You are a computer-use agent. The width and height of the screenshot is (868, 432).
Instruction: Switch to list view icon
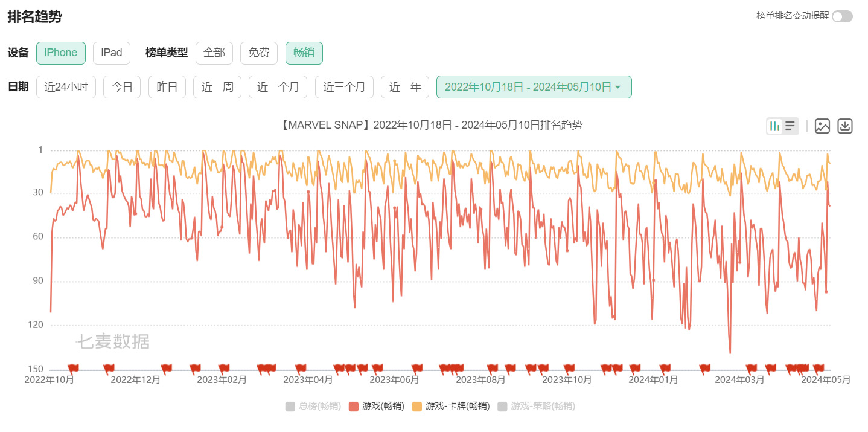click(790, 126)
